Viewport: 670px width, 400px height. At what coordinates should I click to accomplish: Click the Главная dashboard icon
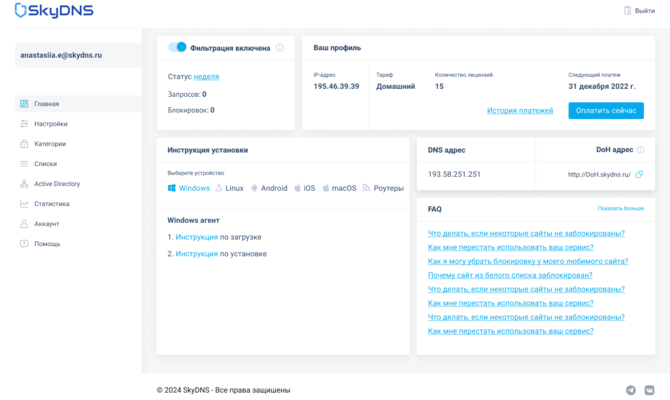(24, 104)
